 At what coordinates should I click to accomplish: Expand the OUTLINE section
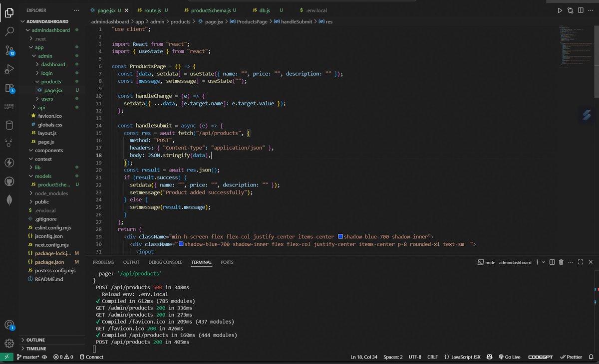click(34, 340)
